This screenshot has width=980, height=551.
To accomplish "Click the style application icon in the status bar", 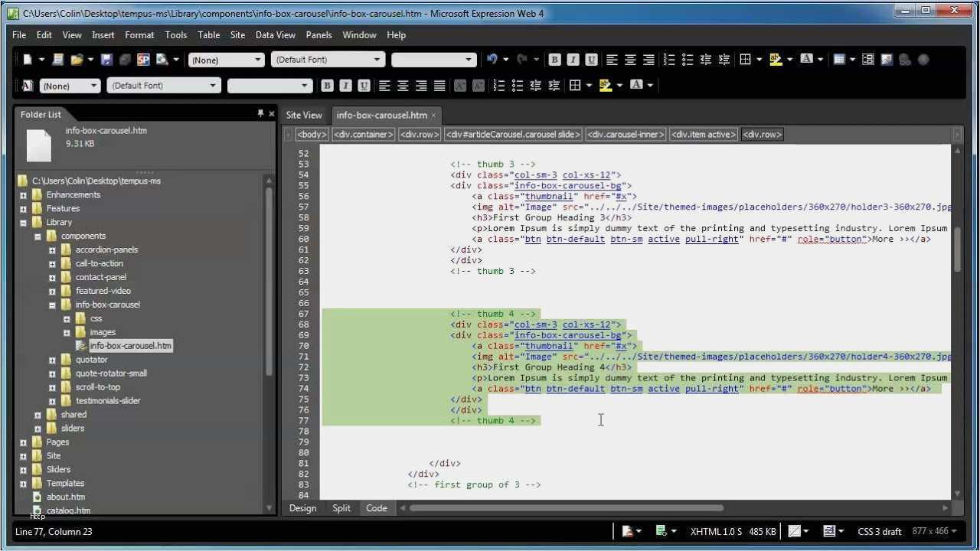I will [829, 531].
